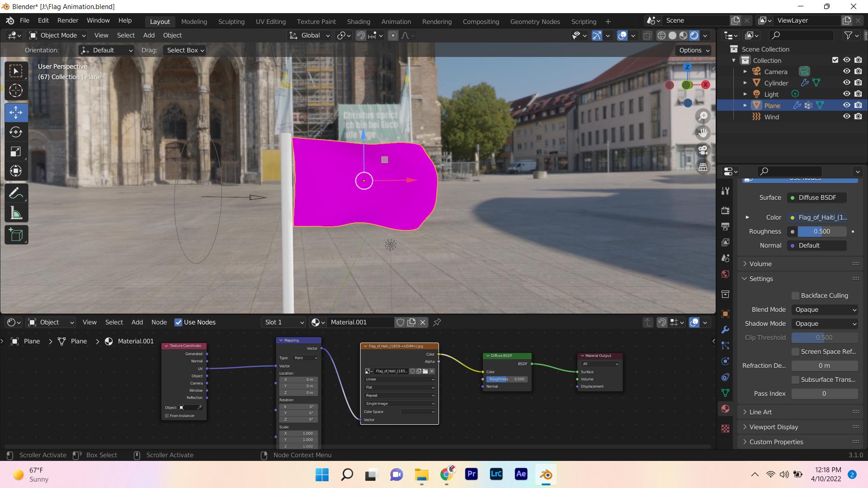Click the Shading workspace tab

pyautogui.click(x=358, y=21)
